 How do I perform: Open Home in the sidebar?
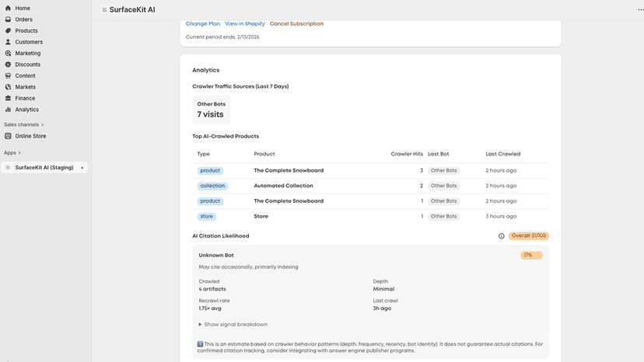(23, 9)
